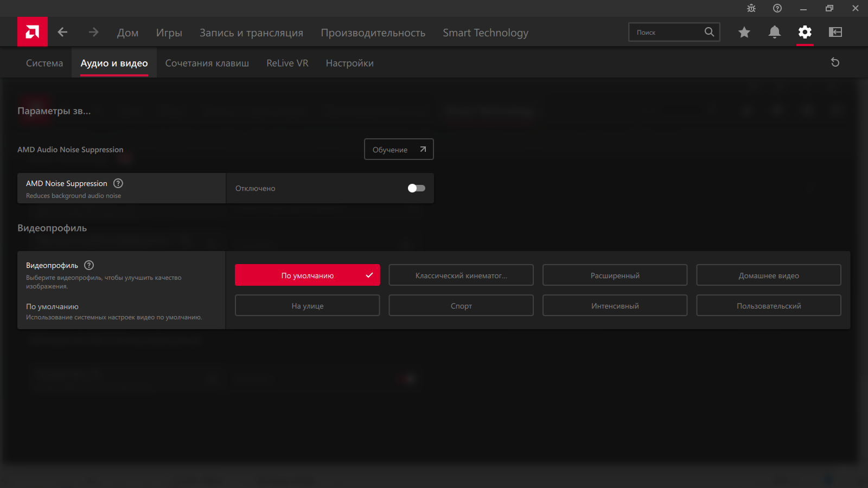Viewport: 868px width, 488px height.
Task: Open bug report tool icon
Action: tap(751, 8)
